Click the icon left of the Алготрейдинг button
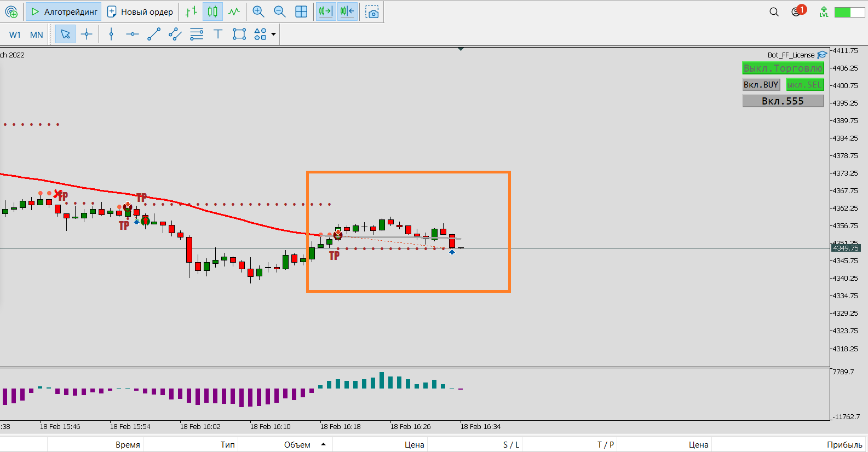 pyautogui.click(x=11, y=11)
